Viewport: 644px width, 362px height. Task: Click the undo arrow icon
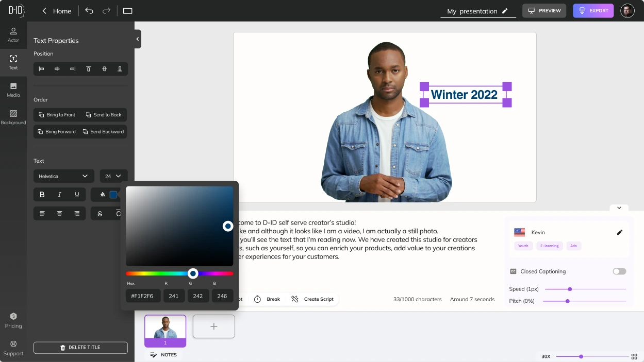[x=89, y=11]
